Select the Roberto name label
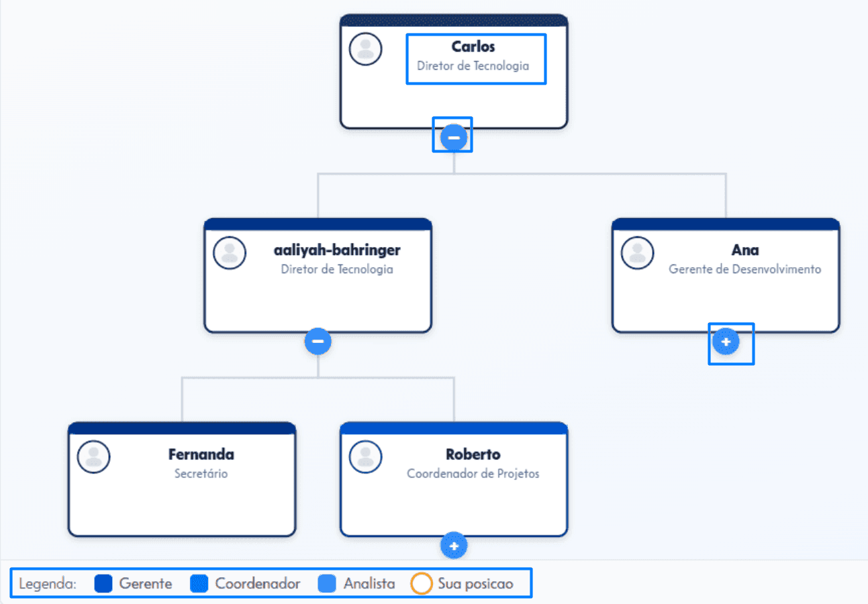Image resolution: width=868 pixels, height=604 pixels. (x=473, y=454)
